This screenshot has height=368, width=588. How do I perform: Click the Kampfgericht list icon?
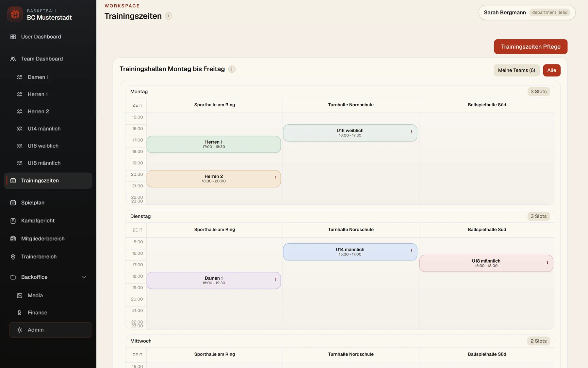(x=13, y=221)
